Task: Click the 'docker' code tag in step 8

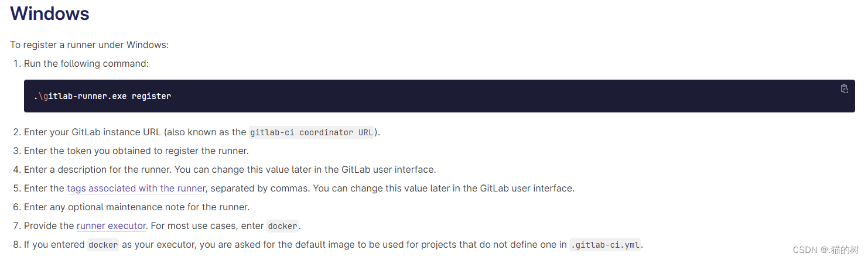Action: 104,245
